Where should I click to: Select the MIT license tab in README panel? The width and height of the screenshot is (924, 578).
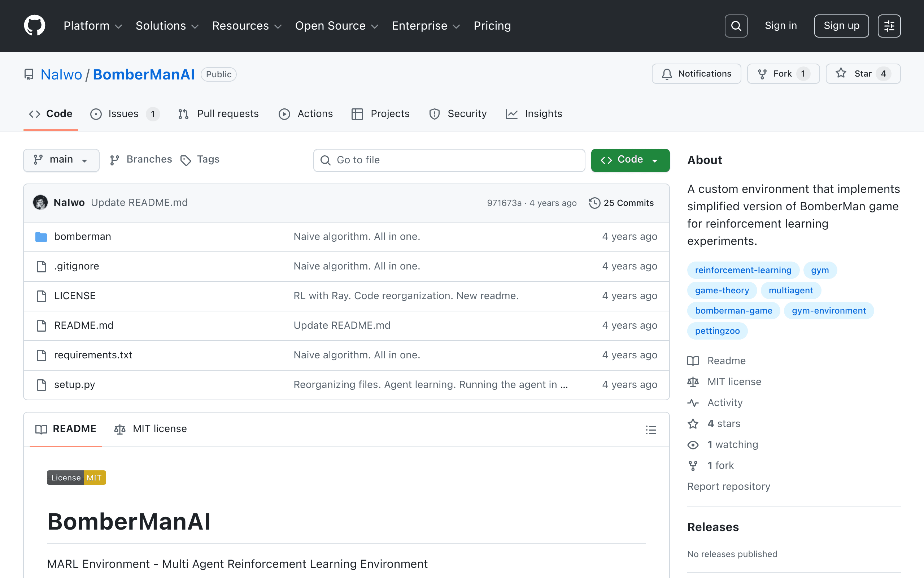151,429
